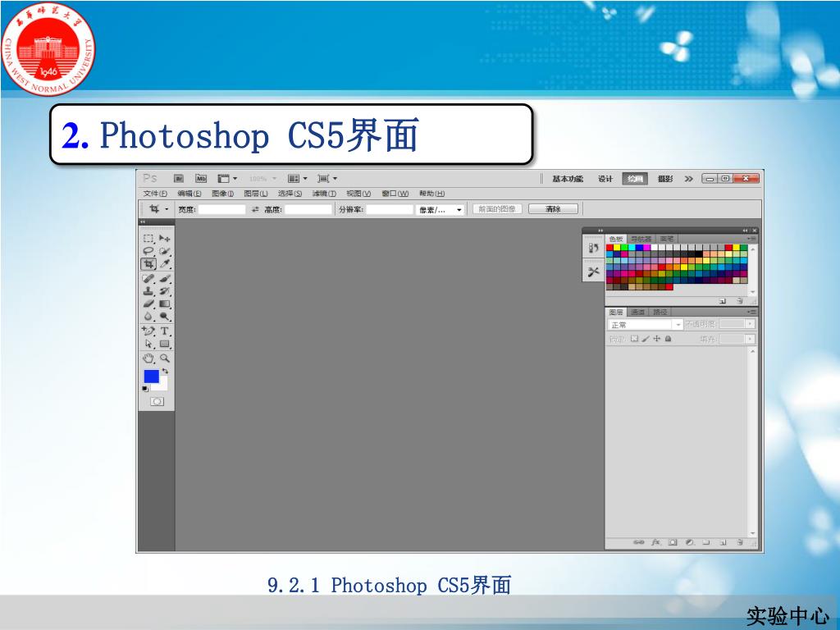Click the link layers icon
Screen dimensions: 840x630
[638, 542]
